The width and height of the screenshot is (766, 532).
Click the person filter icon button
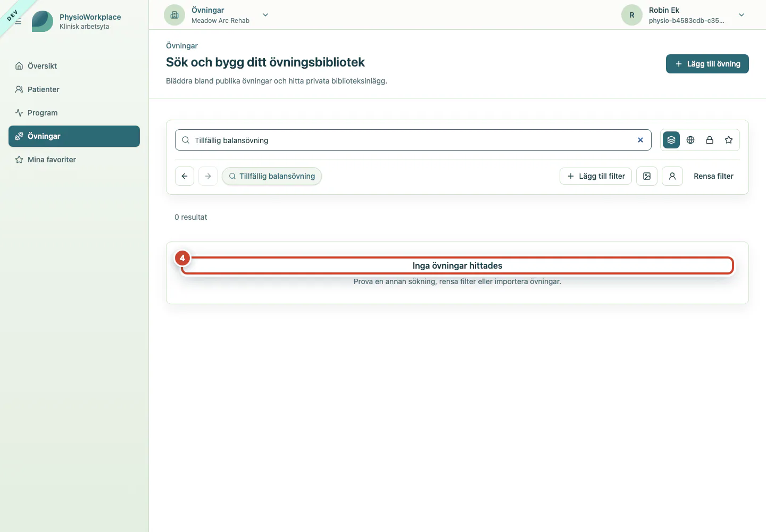pos(672,176)
